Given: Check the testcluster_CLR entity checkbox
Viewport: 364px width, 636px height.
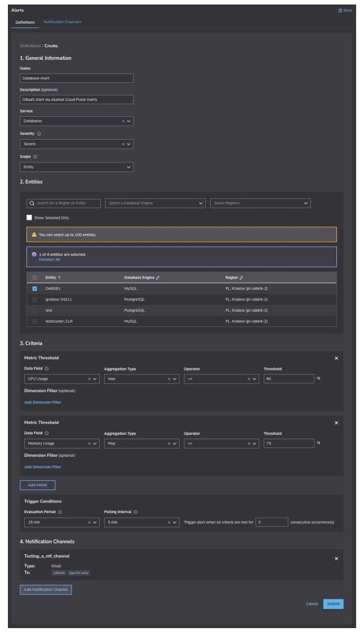Looking at the screenshot, I should pos(34,321).
